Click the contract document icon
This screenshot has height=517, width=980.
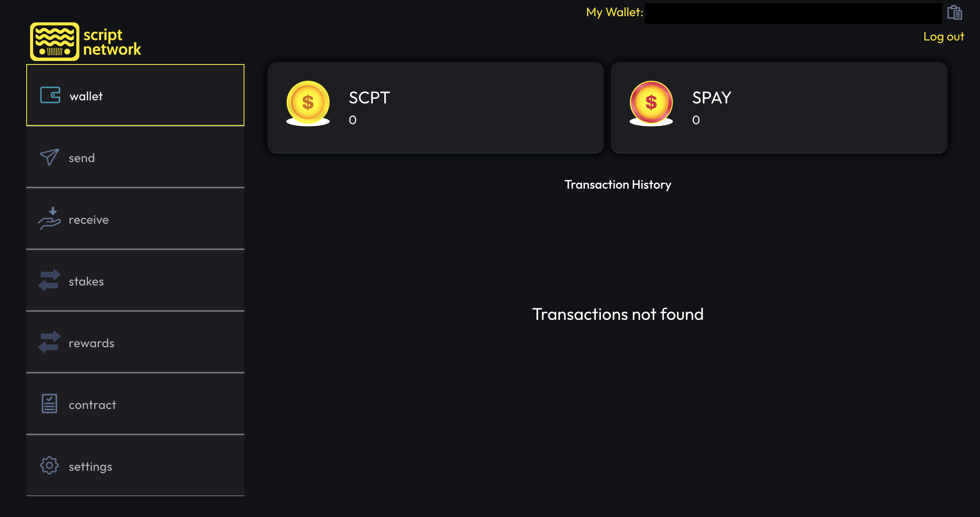[x=49, y=404]
